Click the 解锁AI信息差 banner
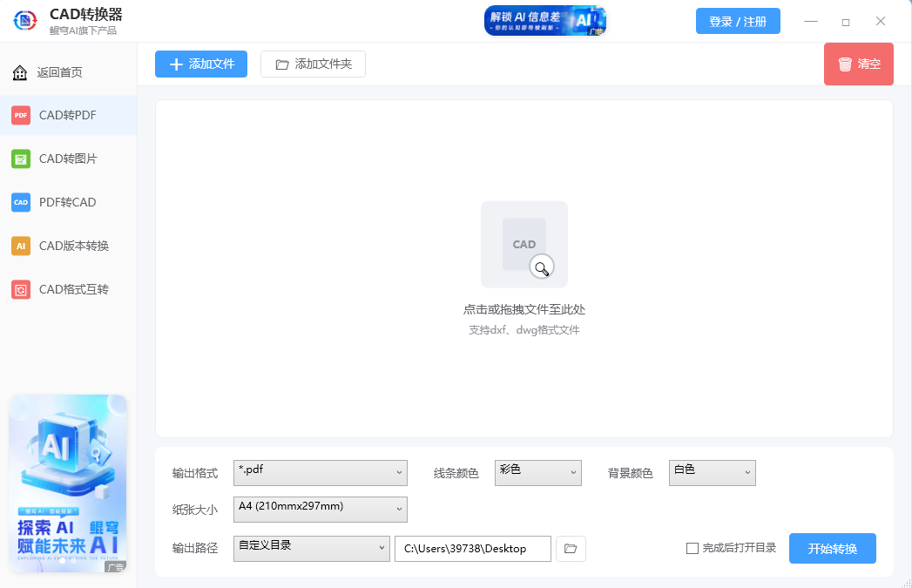 point(545,19)
